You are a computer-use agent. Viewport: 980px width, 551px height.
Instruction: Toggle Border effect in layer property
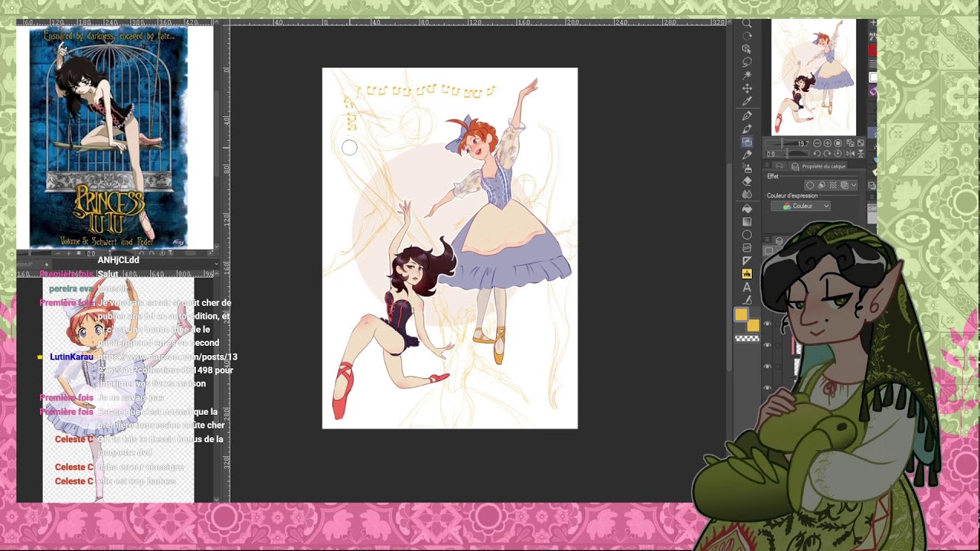point(810,185)
